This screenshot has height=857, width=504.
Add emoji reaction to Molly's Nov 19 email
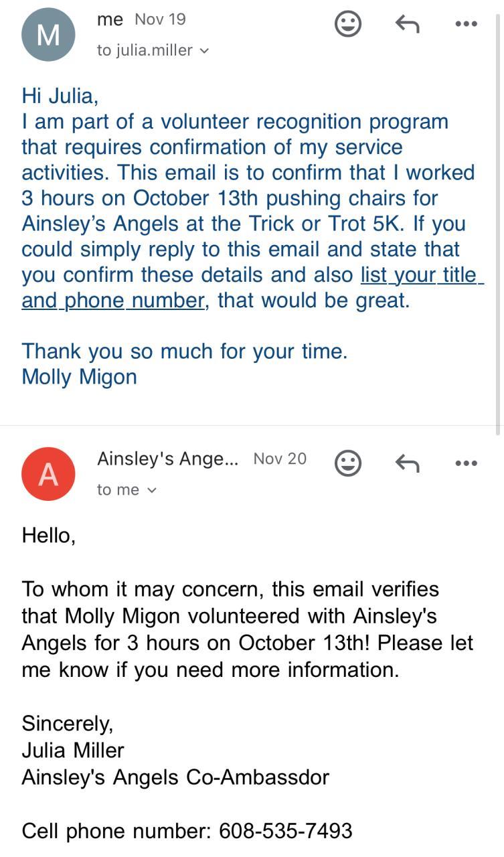(x=347, y=24)
